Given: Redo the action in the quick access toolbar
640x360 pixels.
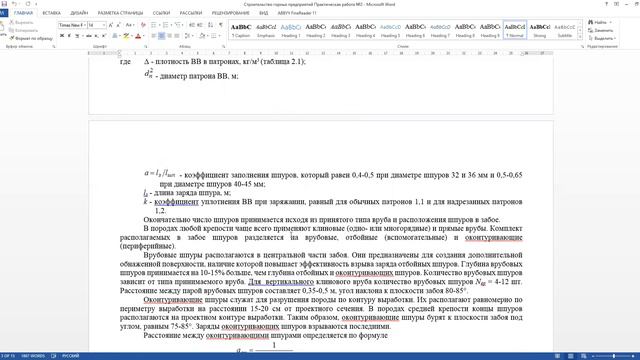Looking at the screenshot, I should (x=27, y=4).
